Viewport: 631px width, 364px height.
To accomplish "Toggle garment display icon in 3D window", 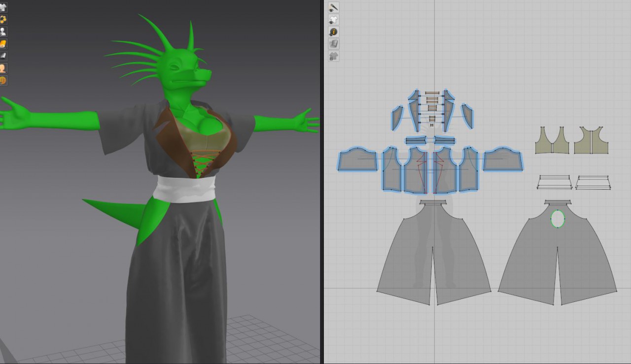I will point(3,8).
